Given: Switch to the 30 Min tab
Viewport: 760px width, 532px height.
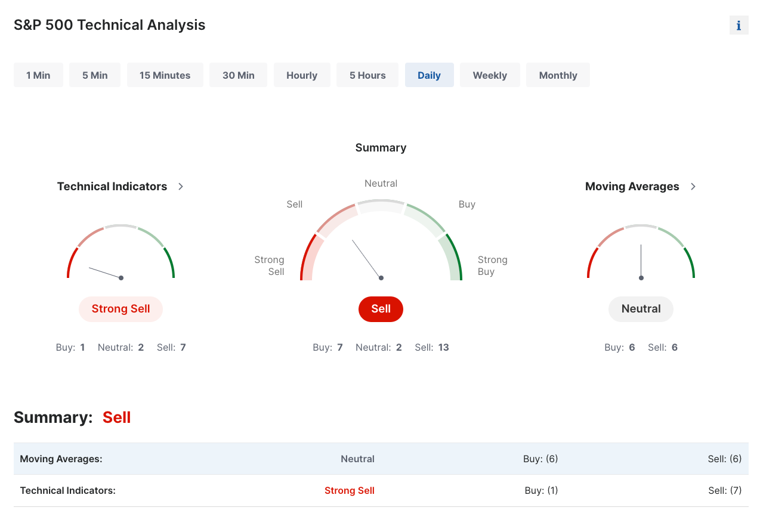Looking at the screenshot, I should coord(238,75).
